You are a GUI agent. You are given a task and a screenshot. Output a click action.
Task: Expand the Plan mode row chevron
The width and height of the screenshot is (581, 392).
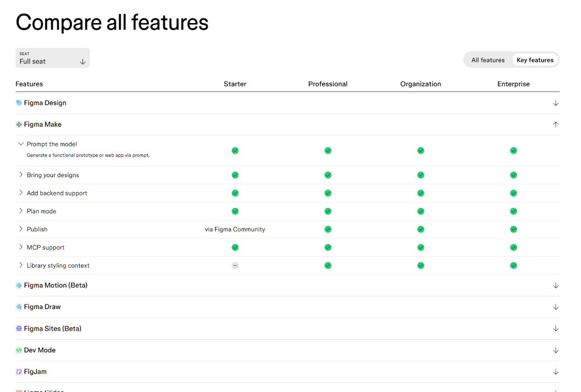click(x=21, y=211)
